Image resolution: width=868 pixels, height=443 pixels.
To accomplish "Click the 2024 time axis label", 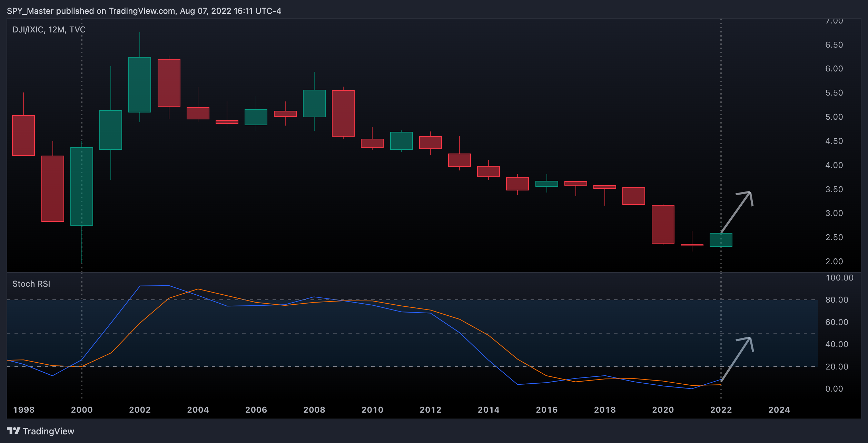I will tap(779, 410).
